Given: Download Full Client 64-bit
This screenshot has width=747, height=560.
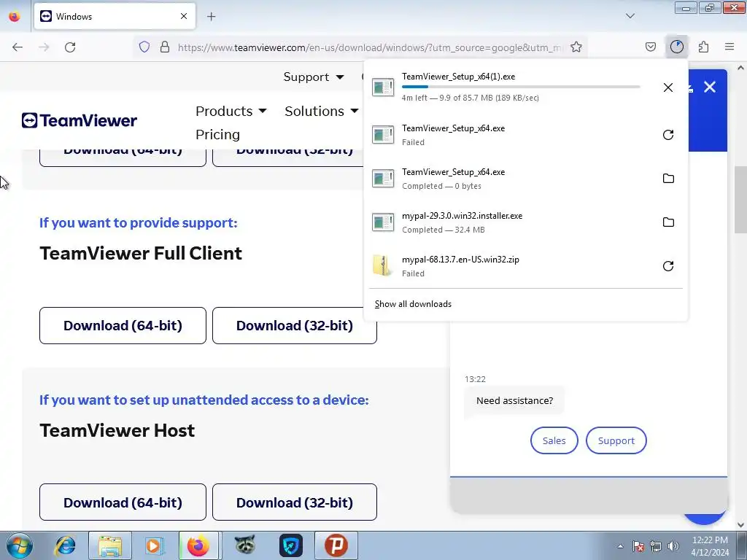Looking at the screenshot, I should (x=123, y=325).
